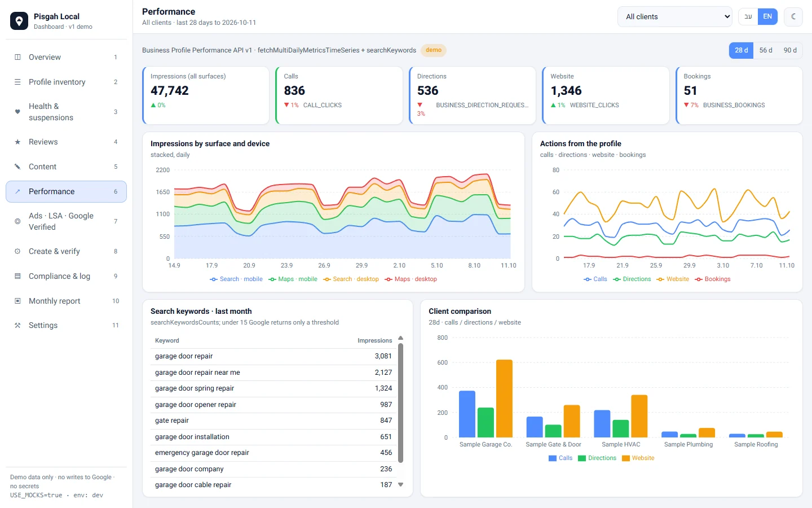Click the arrow icon beside Performance

[x=17, y=191]
